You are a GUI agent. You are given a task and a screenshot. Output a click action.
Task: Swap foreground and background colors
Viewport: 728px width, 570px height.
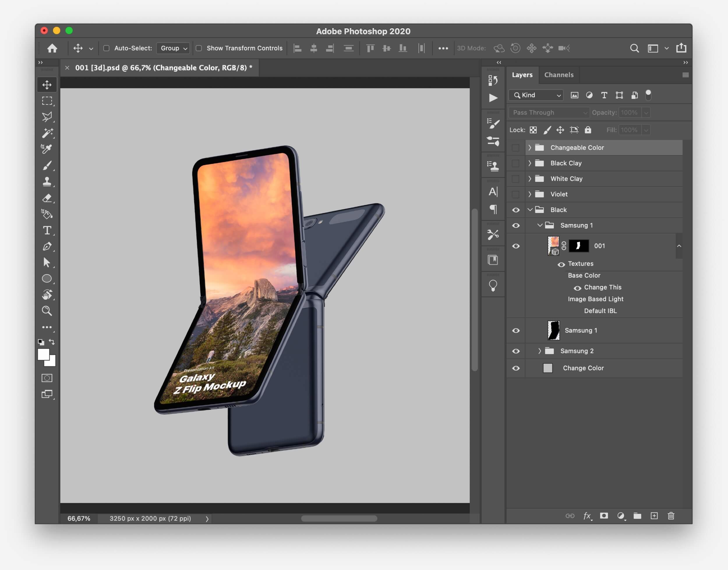pos(52,342)
